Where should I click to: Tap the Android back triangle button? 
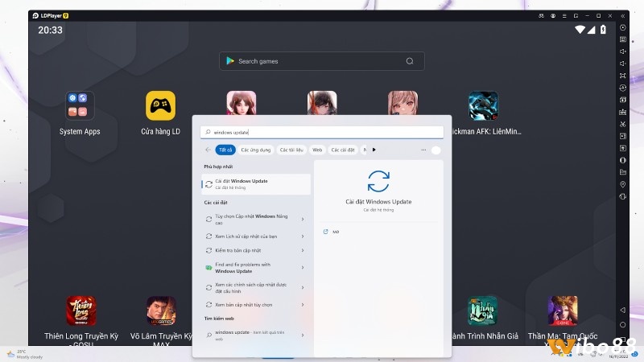[x=622, y=310]
